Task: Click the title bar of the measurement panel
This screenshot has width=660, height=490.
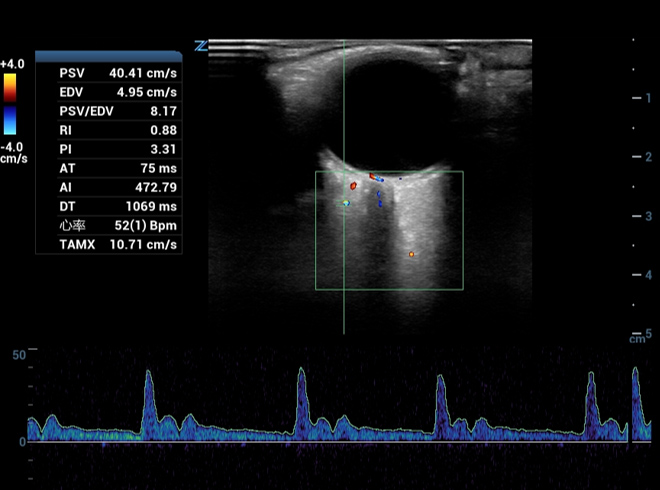Action: [x=108, y=56]
